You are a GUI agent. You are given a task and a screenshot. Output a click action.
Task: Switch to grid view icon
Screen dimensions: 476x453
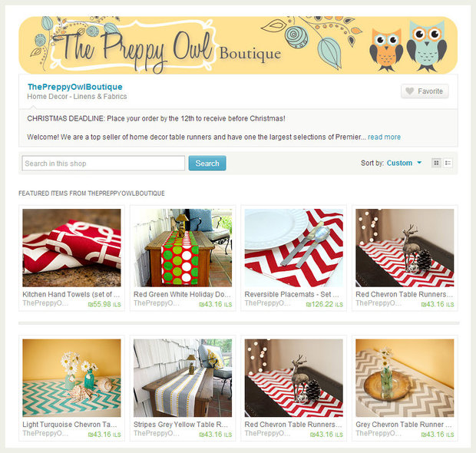436,163
